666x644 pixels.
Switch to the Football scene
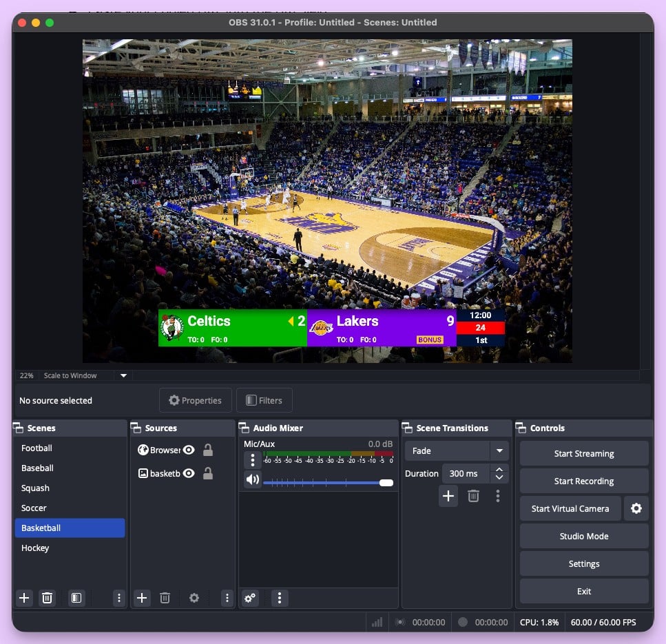37,448
